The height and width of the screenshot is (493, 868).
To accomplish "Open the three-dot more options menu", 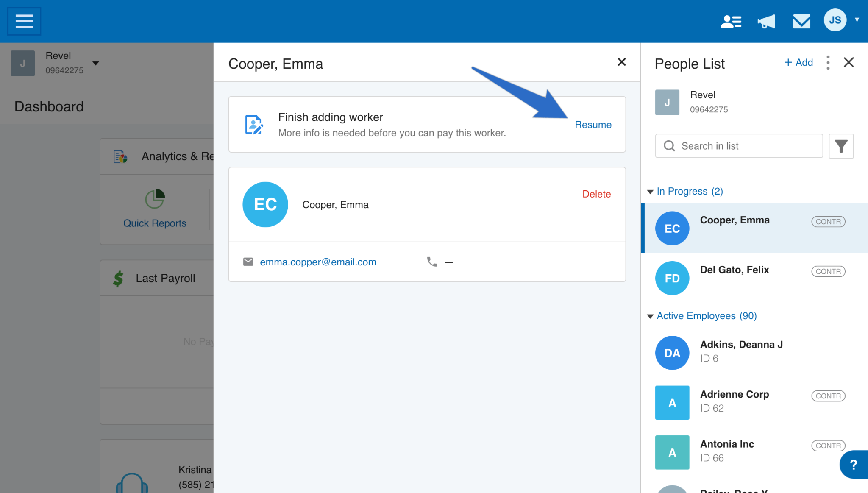I will click(828, 63).
